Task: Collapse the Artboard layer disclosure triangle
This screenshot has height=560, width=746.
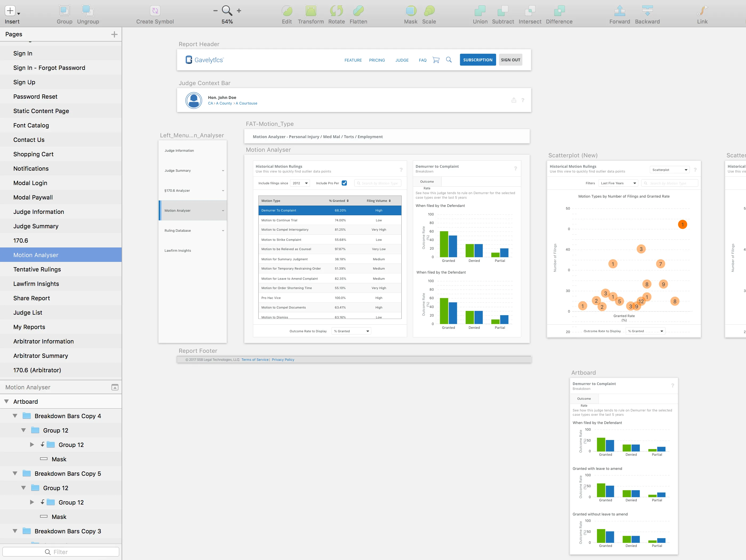Action: (x=6, y=402)
